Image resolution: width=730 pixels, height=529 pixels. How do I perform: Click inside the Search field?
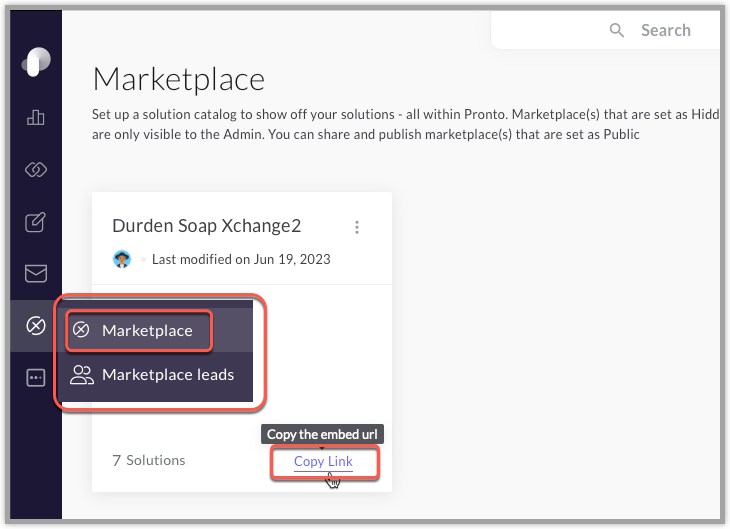[x=606, y=30]
